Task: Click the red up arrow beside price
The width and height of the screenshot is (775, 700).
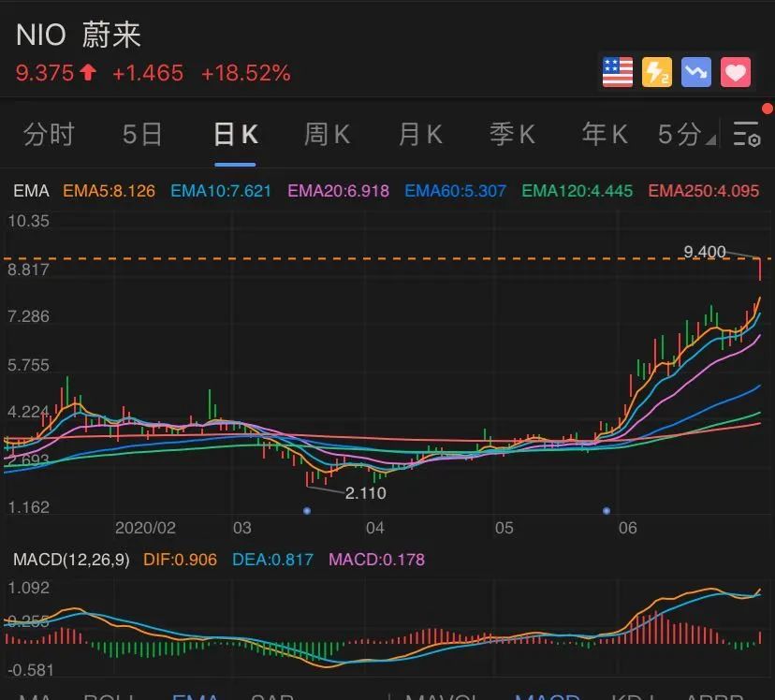Action: click(x=89, y=73)
